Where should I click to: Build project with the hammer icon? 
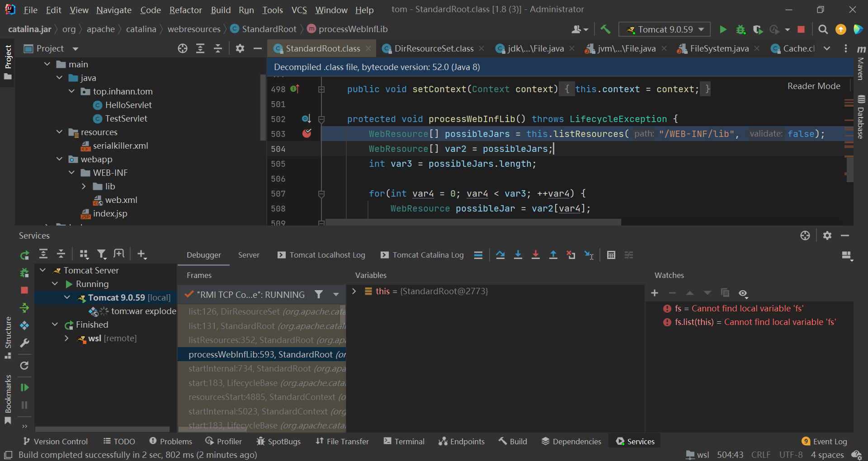tap(605, 29)
